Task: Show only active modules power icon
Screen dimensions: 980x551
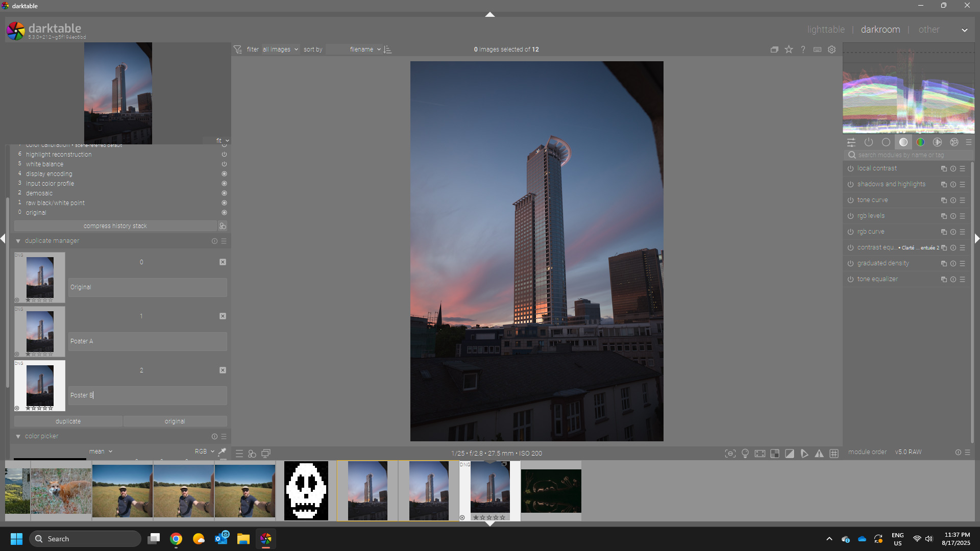Action: [x=869, y=142]
